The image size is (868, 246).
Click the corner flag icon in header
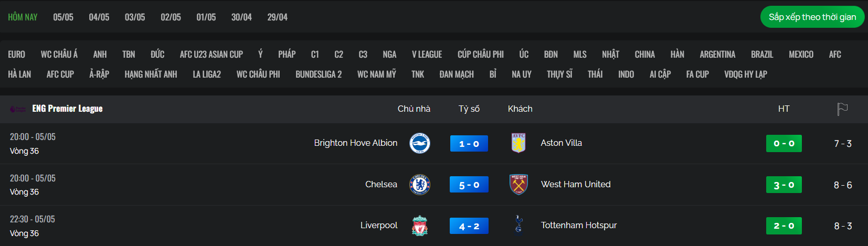point(842,109)
